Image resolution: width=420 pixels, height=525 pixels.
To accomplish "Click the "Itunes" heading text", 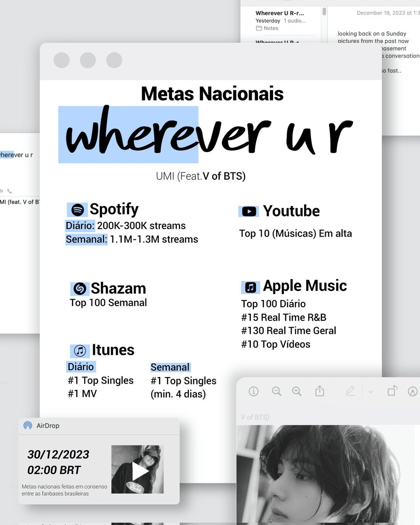I will 113,350.
